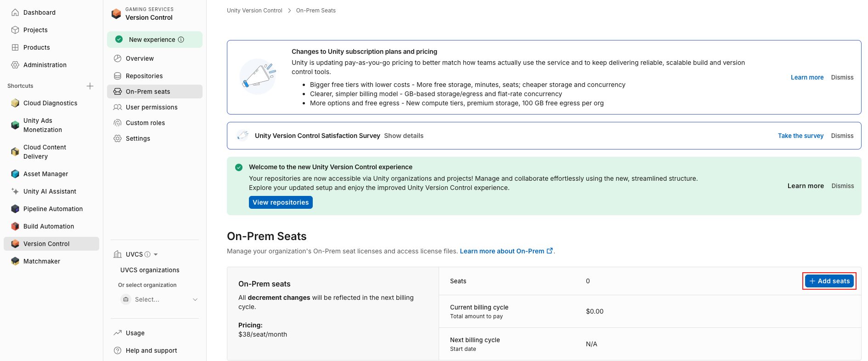868x361 pixels.
Task: Dismiss the Satisfaction Survey banner
Action: click(842, 136)
